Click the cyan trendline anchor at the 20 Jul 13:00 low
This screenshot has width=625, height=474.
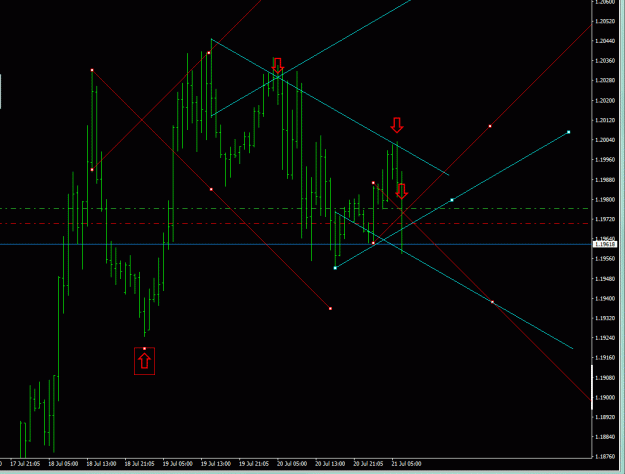[335, 268]
